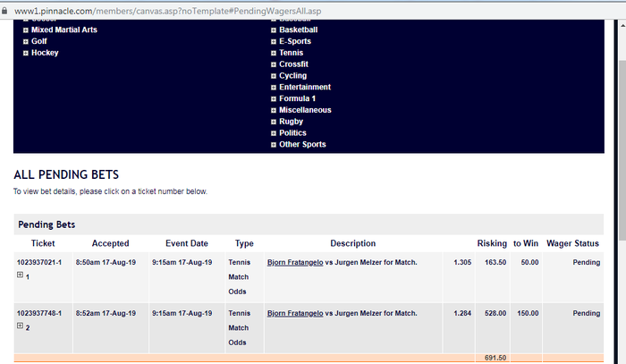The height and width of the screenshot is (364, 626).
Task: Click the Wager Status column header
Action: click(x=572, y=243)
